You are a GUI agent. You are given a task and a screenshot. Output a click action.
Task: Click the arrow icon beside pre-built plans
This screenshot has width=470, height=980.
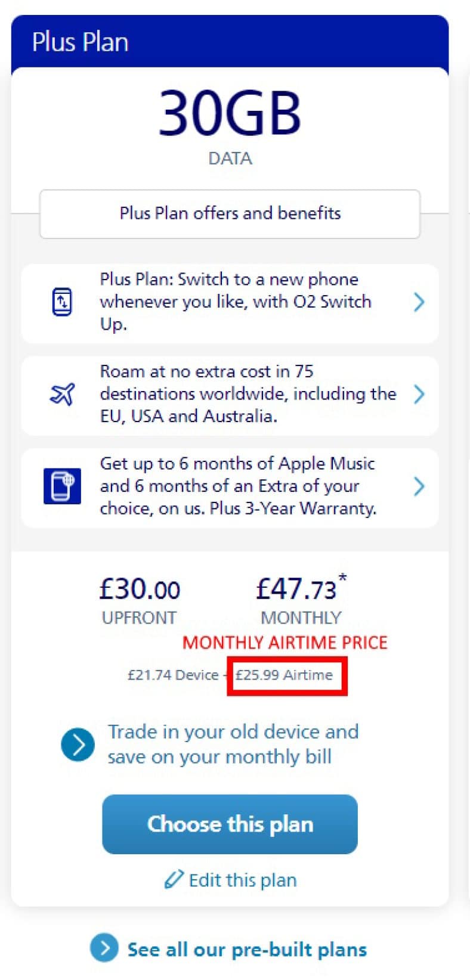point(104,949)
